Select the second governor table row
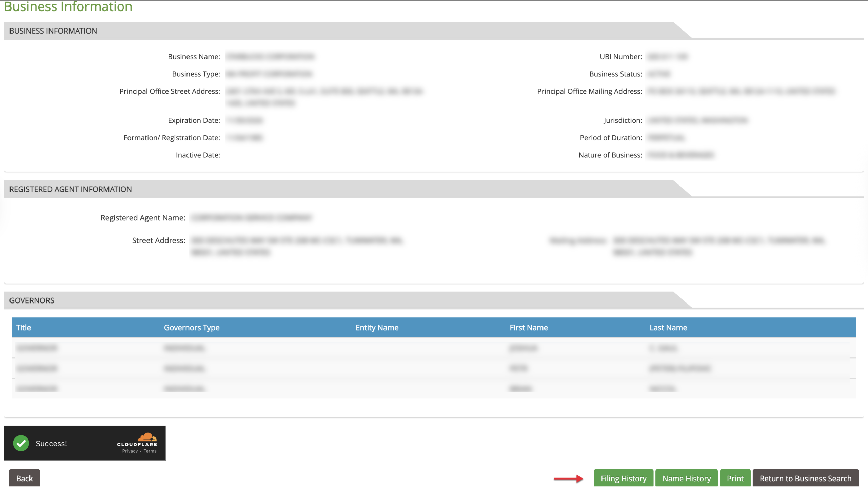Image resolution: width=868 pixels, height=488 pixels. point(433,368)
